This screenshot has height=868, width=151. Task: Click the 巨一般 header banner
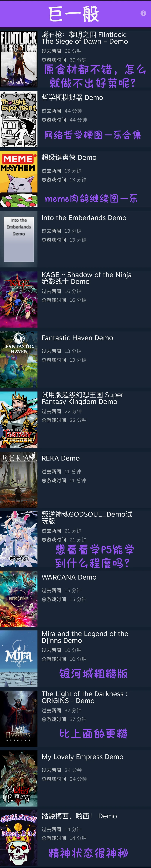pyautogui.click(x=75, y=14)
